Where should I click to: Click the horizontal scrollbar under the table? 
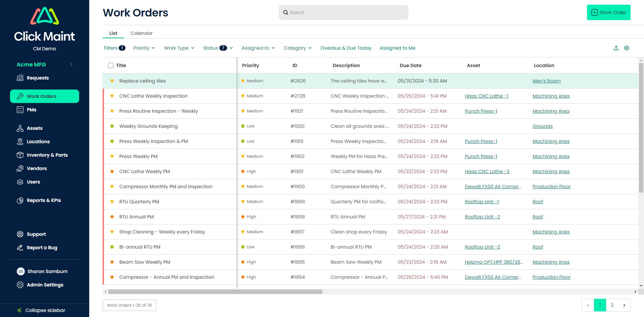(x=215, y=292)
